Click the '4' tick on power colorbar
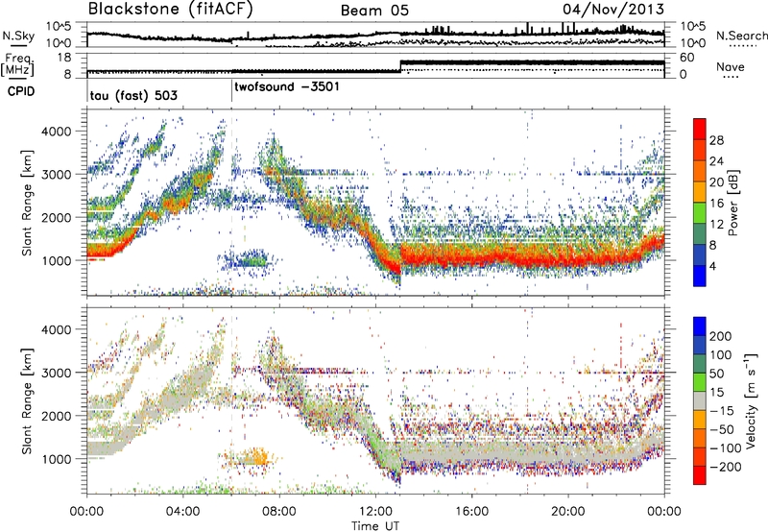 712,267
